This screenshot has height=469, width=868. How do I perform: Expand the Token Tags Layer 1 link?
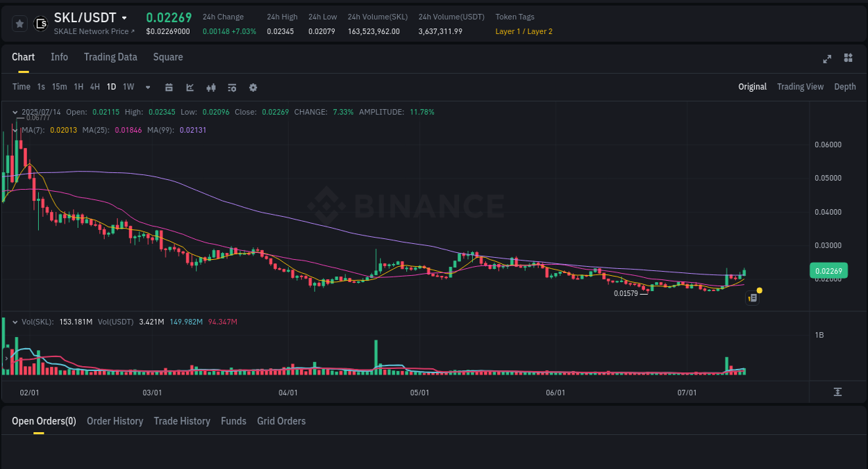[x=524, y=31]
